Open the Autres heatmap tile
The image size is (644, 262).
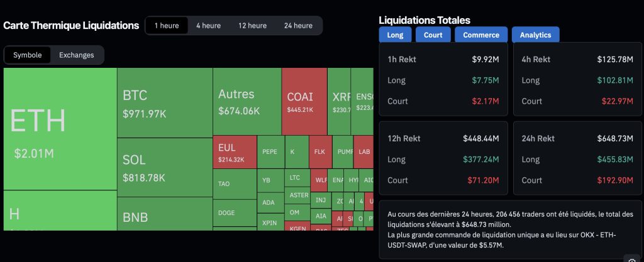(247, 102)
